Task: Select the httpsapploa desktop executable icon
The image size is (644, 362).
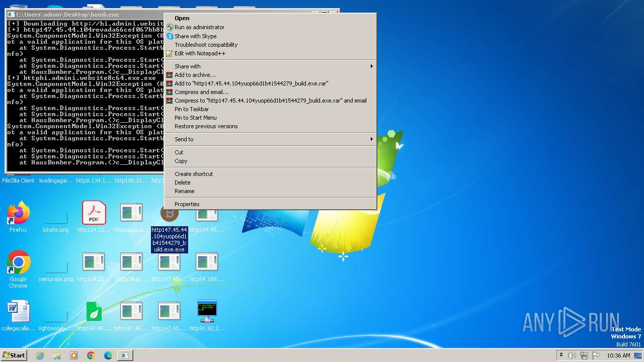Action: (131, 217)
